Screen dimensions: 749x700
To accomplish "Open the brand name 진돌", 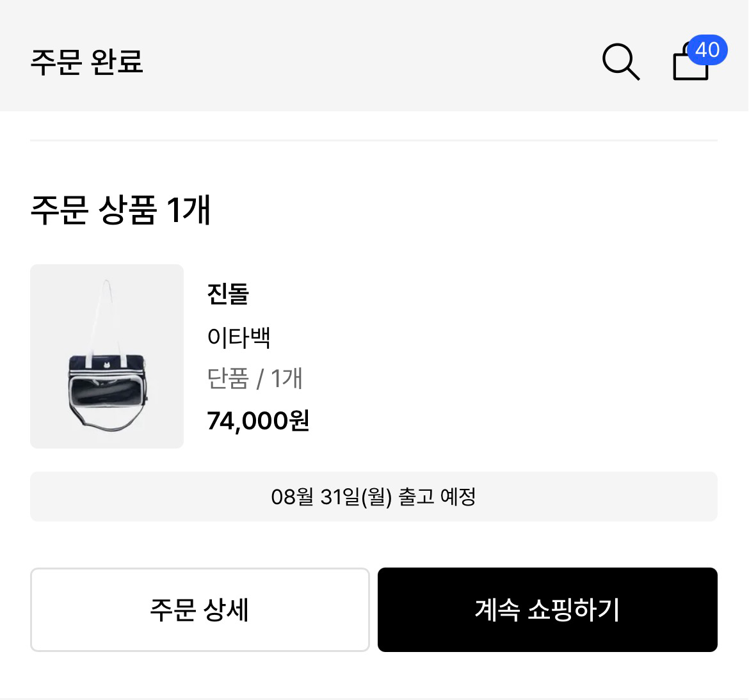I will (x=229, y=294).
